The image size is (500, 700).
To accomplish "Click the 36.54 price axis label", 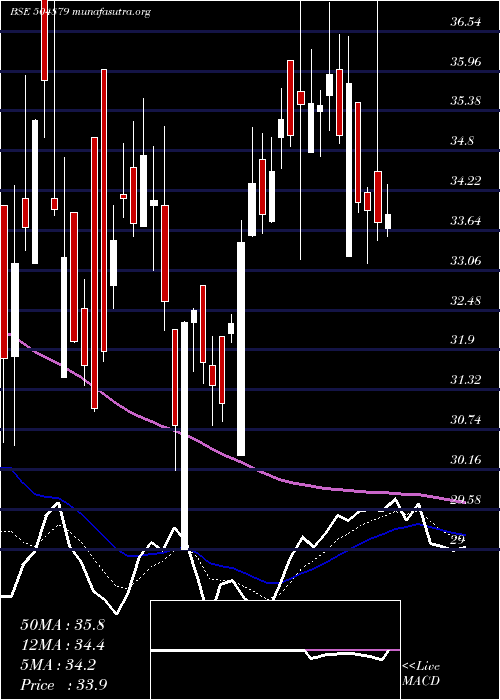I will tap(466, 21).
